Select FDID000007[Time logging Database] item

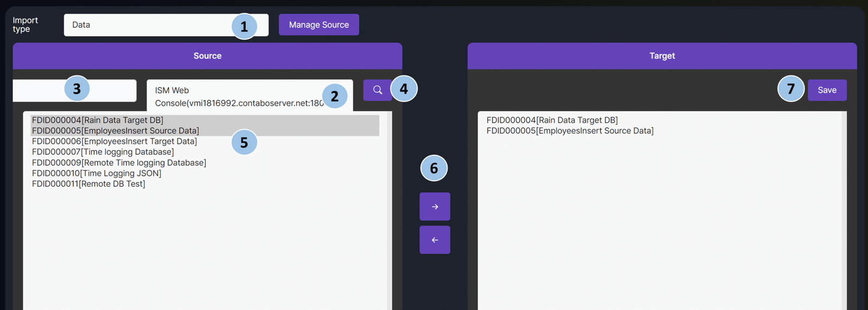point(103,152)
